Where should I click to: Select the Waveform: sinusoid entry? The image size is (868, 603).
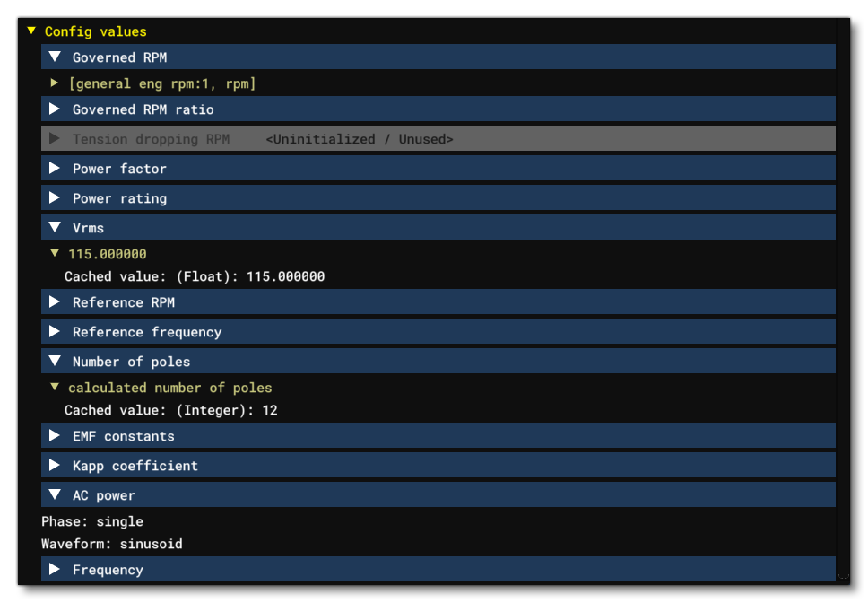tap(112, 544)
